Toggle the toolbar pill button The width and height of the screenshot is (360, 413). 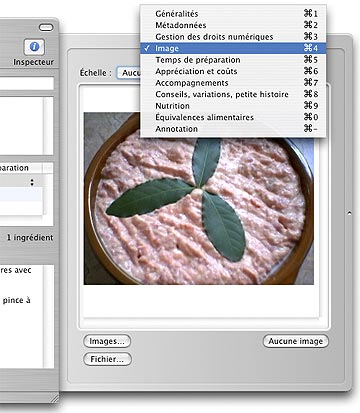[x=46, y=27]
